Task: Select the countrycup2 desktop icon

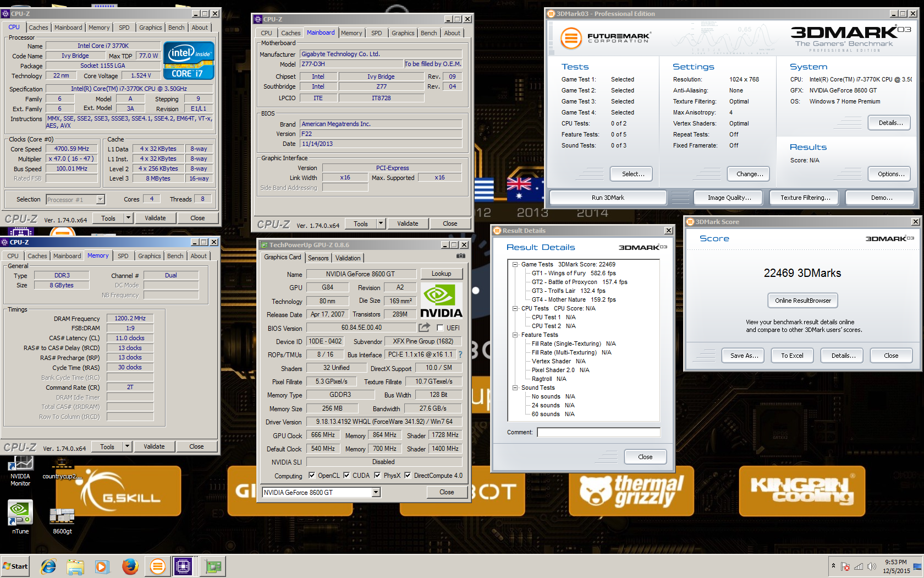Action: coord(62,468)
